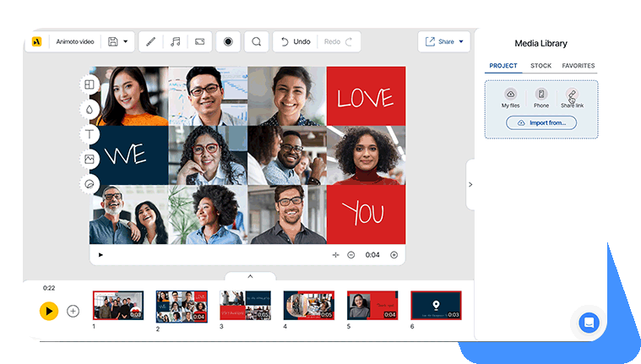Image resolution: width=641 pixels, height=364 pixels.
Task: Open the music note icon in toolbar
Action: point(176,41)
